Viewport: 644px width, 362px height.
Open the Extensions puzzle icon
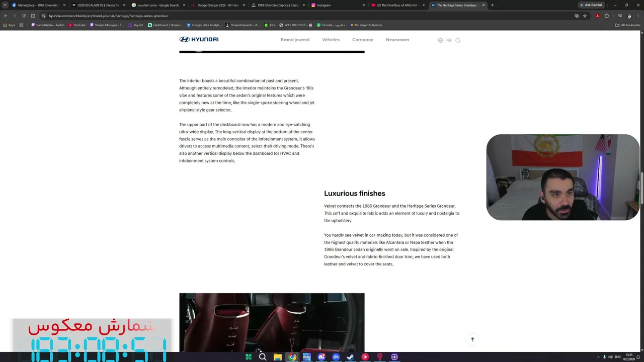click(606, 16)
